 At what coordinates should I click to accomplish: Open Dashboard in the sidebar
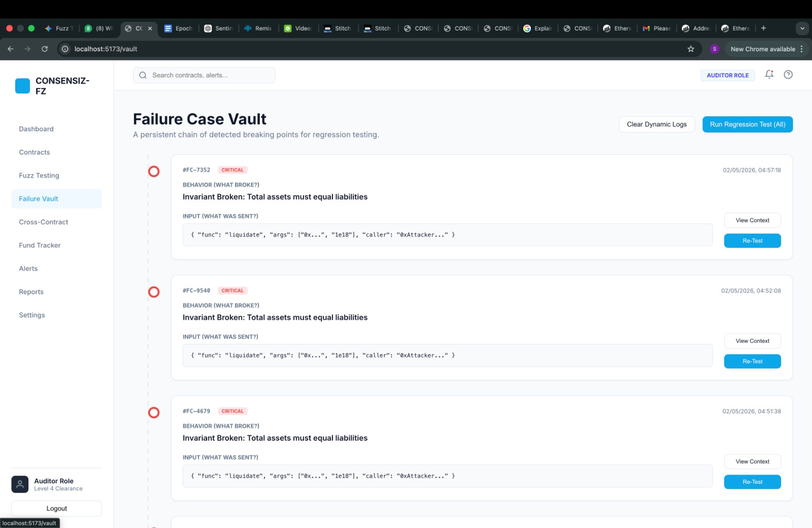pyautogui.click(x=56, y=129)
